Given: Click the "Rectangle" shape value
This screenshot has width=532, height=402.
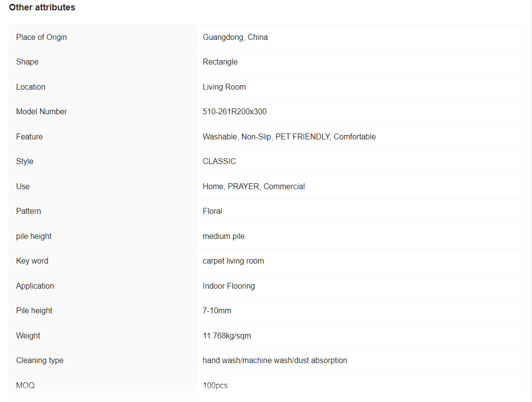Looking at the screenshot, I should (x=220, y=62).
